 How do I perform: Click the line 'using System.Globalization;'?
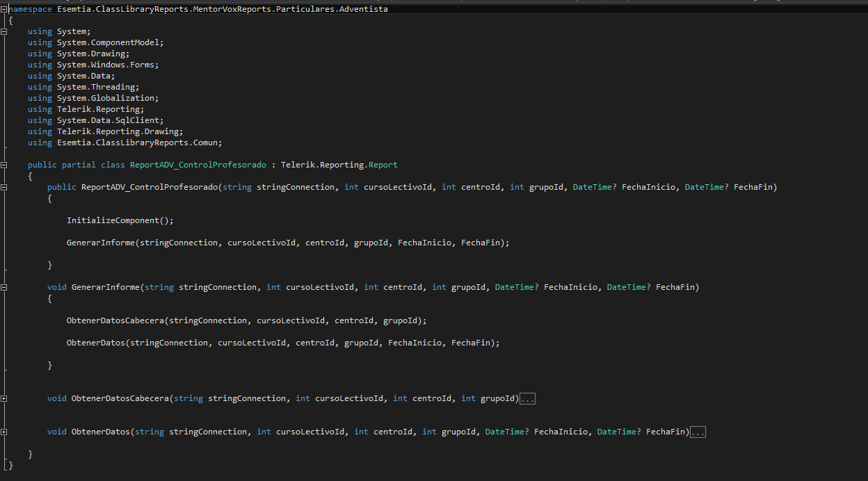(x=93, y=98)
